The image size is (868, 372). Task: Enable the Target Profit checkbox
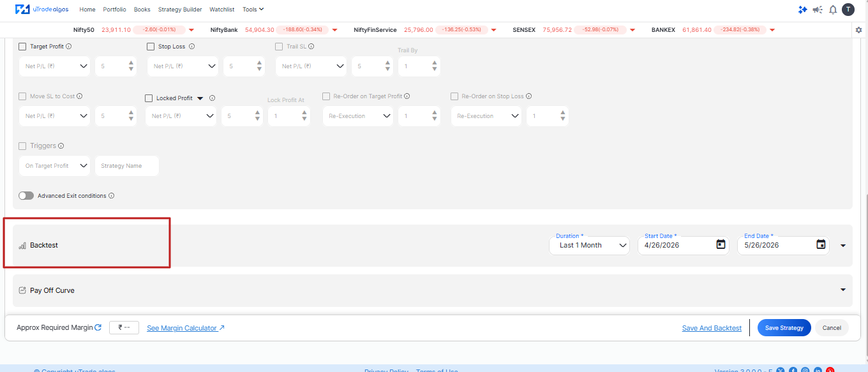[23, 47]
